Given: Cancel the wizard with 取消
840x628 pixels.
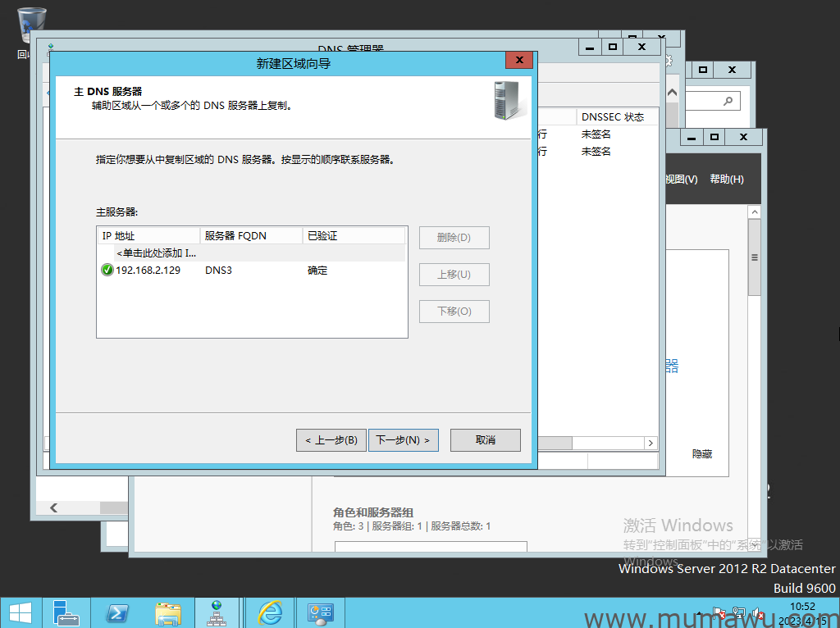Looking at the screenshot, I should [485, 440].
